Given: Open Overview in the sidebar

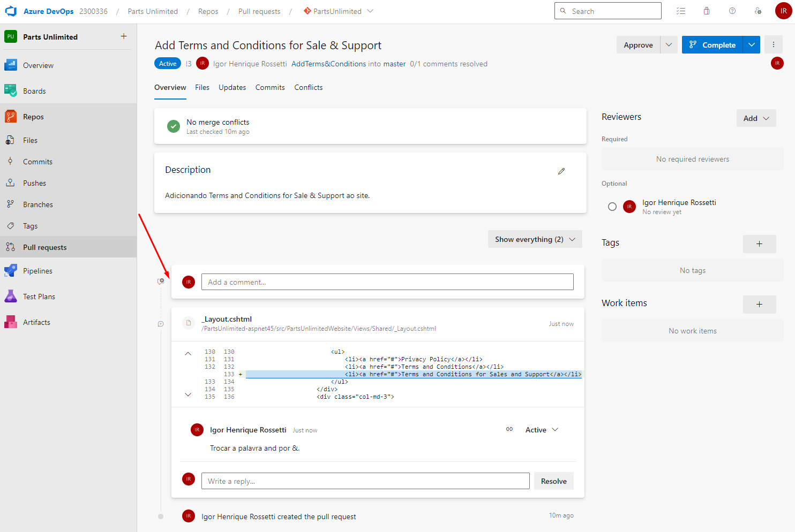Looking at the screenshot, I should pyautogui.click(x=68, y=65).
